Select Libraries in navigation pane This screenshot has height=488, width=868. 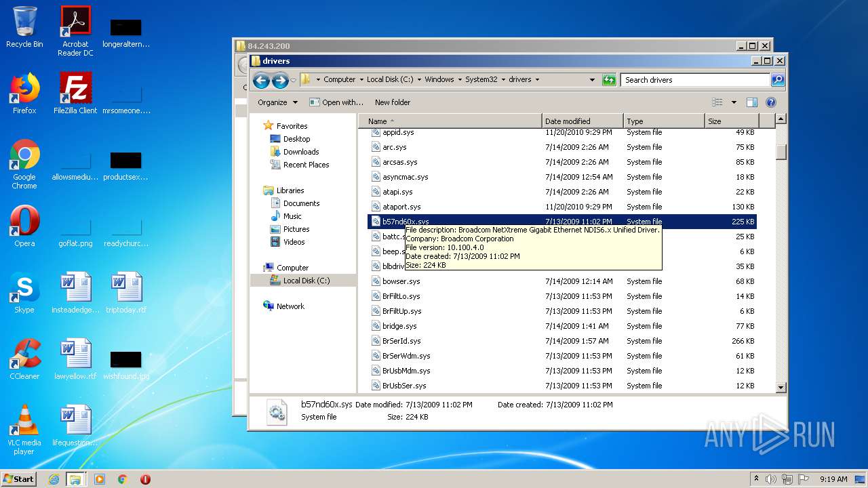click(290, 190)
